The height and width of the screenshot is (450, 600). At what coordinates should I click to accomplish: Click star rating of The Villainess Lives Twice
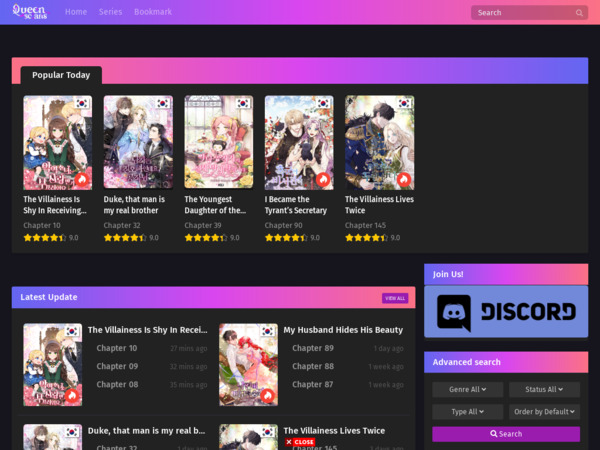[x=366, y=238]
